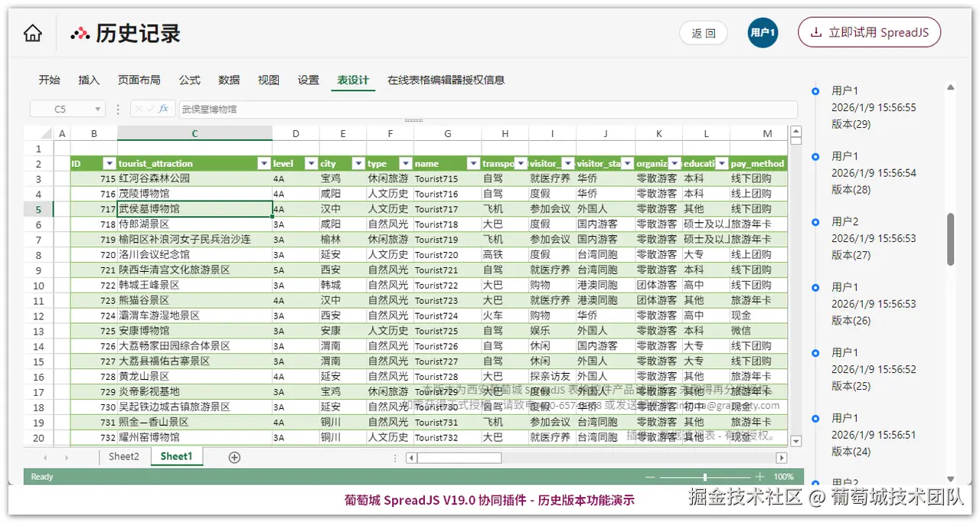This screenshot has height=523, width=980.
Task: Click history panel scroll down arrow
Action: (x=951, y=479)
